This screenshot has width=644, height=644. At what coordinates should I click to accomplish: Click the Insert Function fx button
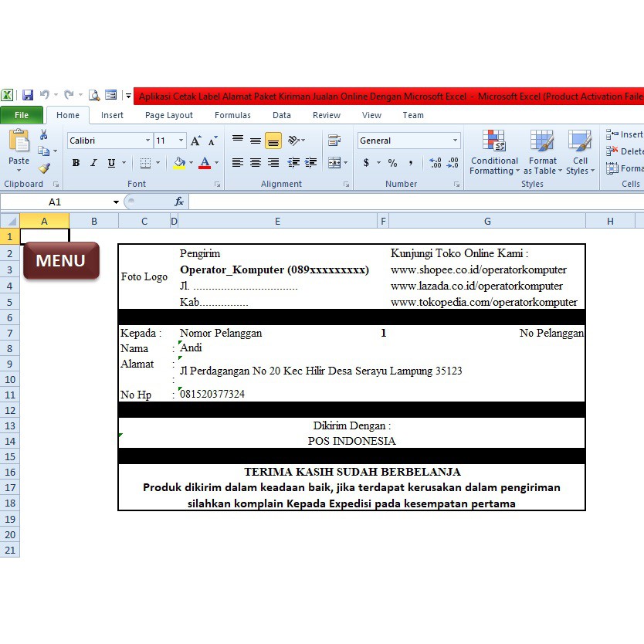click(179, 202)
